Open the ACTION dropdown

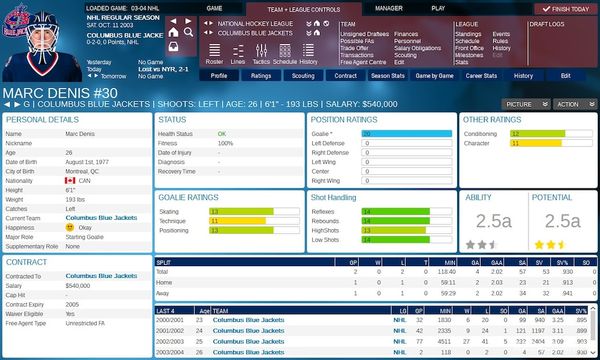click(x=575, y=104)
